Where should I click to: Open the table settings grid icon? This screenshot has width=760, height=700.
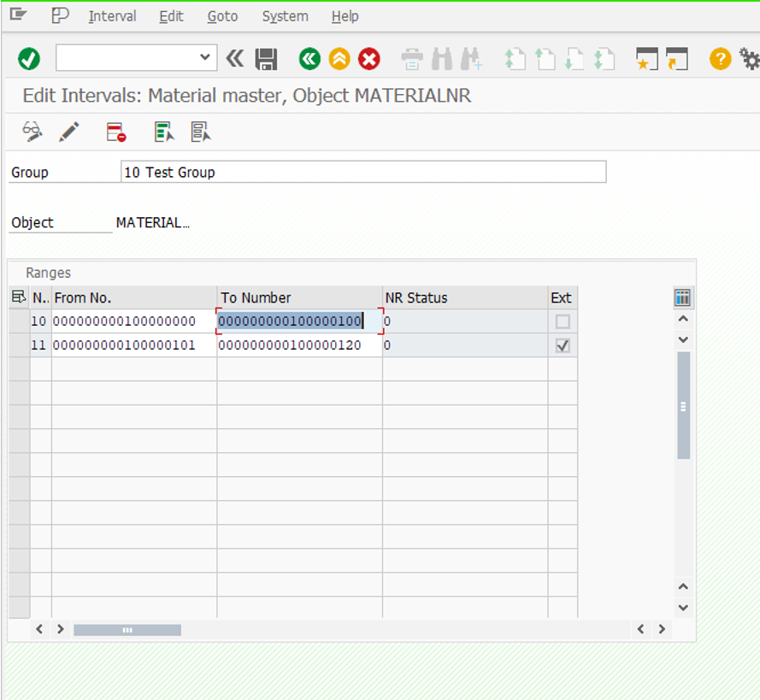(682, 297)
